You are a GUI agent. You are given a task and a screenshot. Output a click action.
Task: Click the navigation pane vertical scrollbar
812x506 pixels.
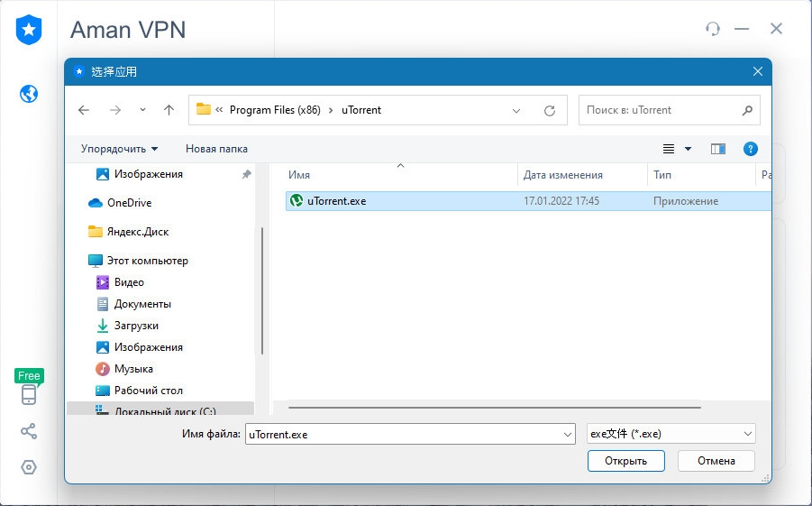262,290
